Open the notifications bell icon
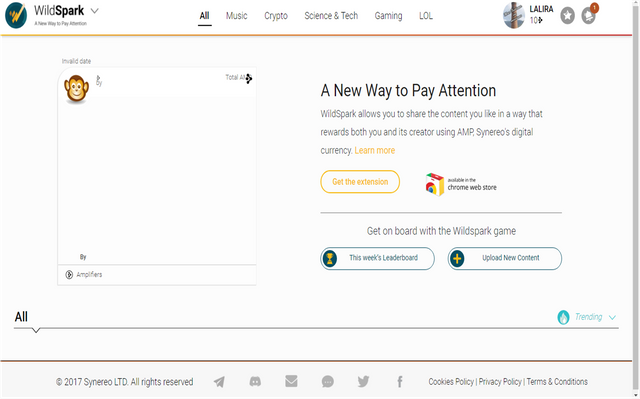 point(589,16)
